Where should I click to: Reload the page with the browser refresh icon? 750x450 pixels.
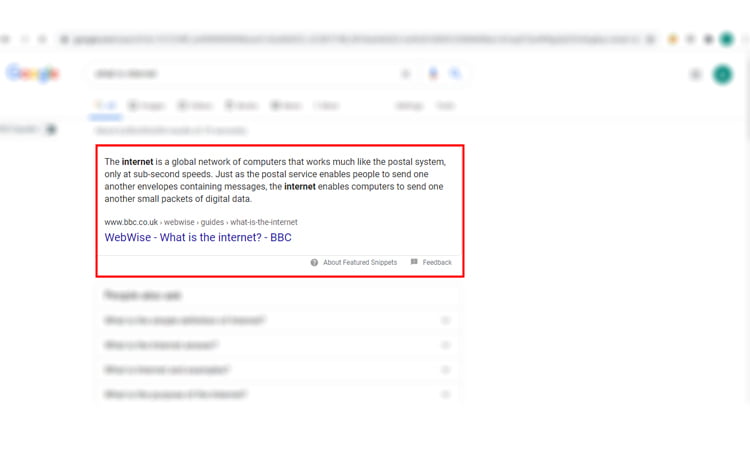pyautogui.click(x=42, y=40)
